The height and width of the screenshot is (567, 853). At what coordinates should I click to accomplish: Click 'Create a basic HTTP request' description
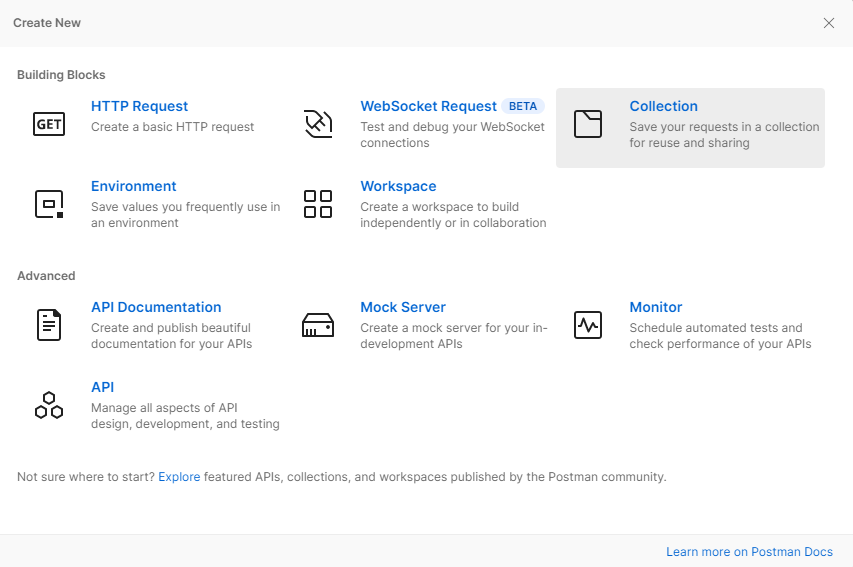(x=172, y=127)
